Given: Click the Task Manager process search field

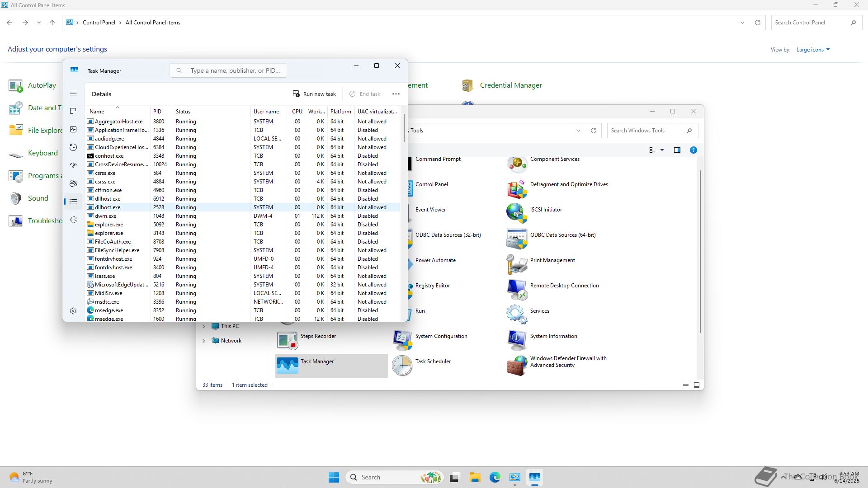Looking at the screenshot, I should point(235,71).
